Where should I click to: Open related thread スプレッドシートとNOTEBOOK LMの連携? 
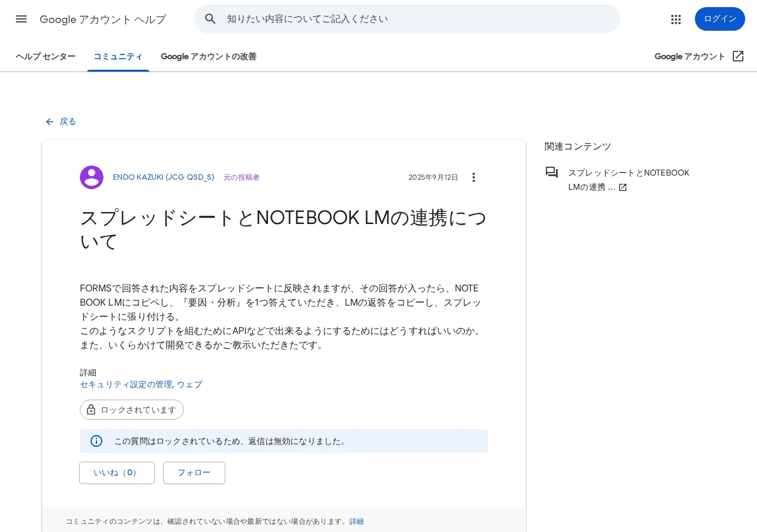click(629, 180)
